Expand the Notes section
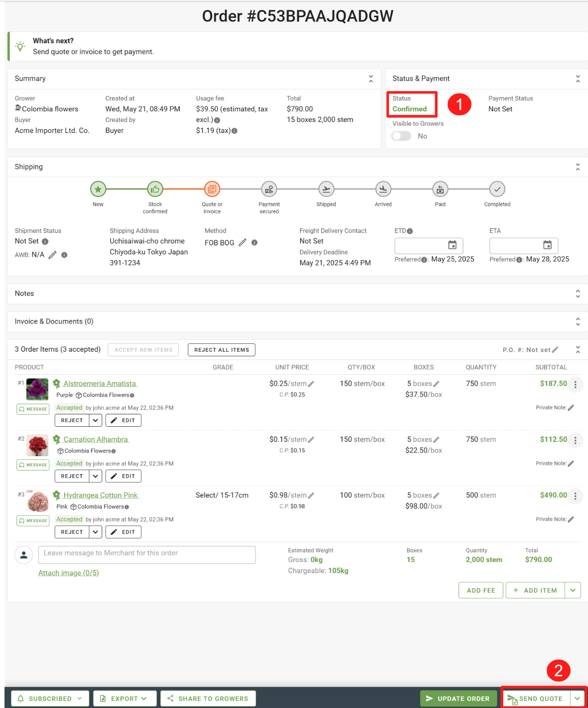Image resolution: width=588 pixels, height=708 pixels. [x=577, y=294]
